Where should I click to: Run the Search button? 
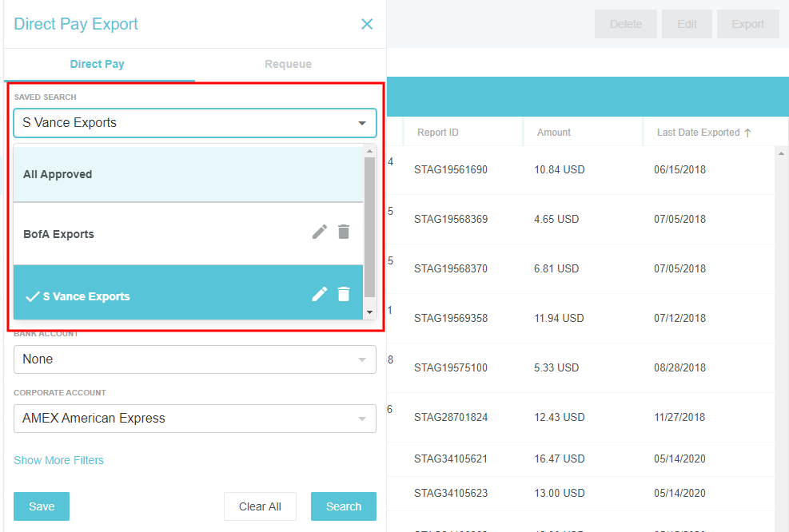(x=343, y=506)
